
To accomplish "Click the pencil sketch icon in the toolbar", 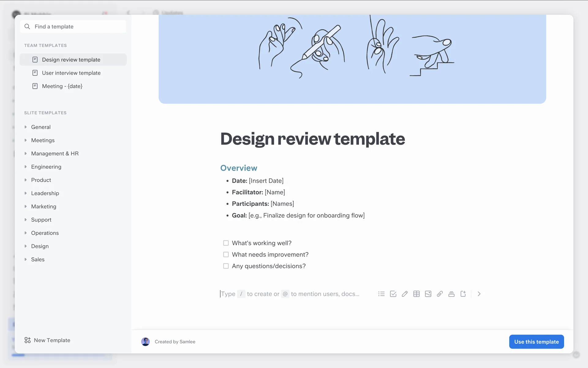I will coord(405,294).
